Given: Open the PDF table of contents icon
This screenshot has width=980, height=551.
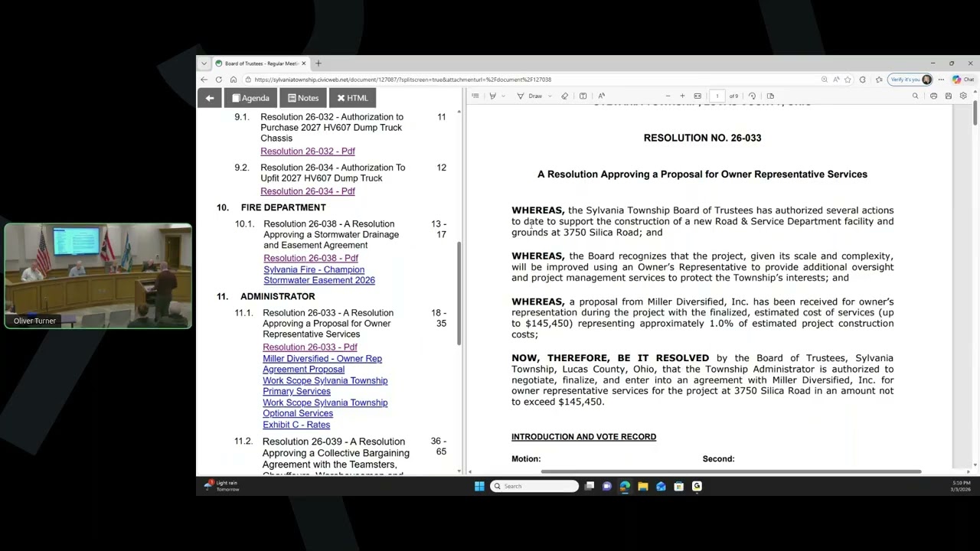Looking at the screenshot, I should [475, 96].
